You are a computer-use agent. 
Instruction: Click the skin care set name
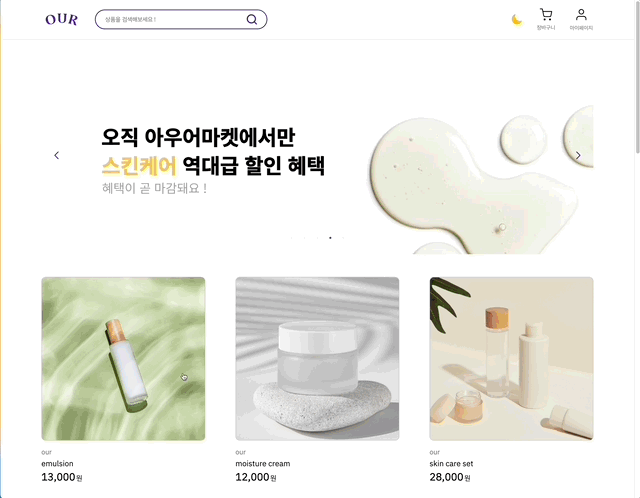point(451,464)
